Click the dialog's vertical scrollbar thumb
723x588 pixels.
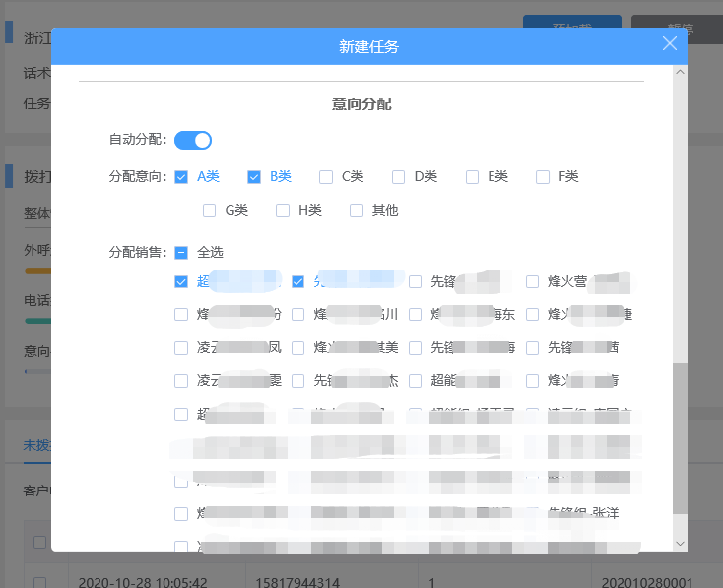(x=679, y=438)
